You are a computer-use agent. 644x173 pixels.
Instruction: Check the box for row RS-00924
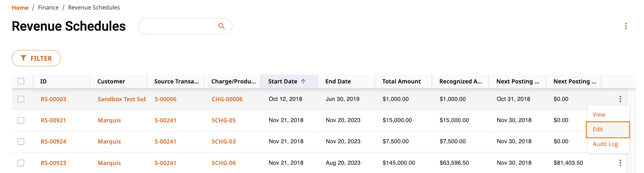21,141
